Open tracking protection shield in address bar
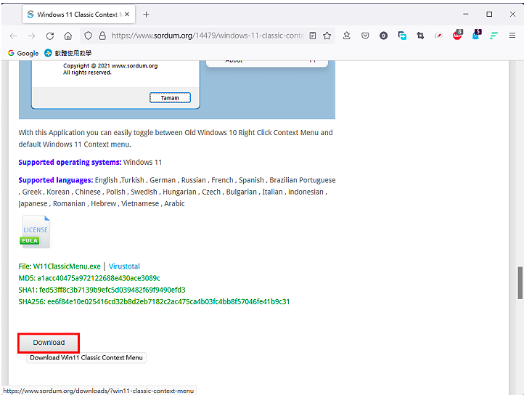The image size is (532, 395). tap(89, 36)
